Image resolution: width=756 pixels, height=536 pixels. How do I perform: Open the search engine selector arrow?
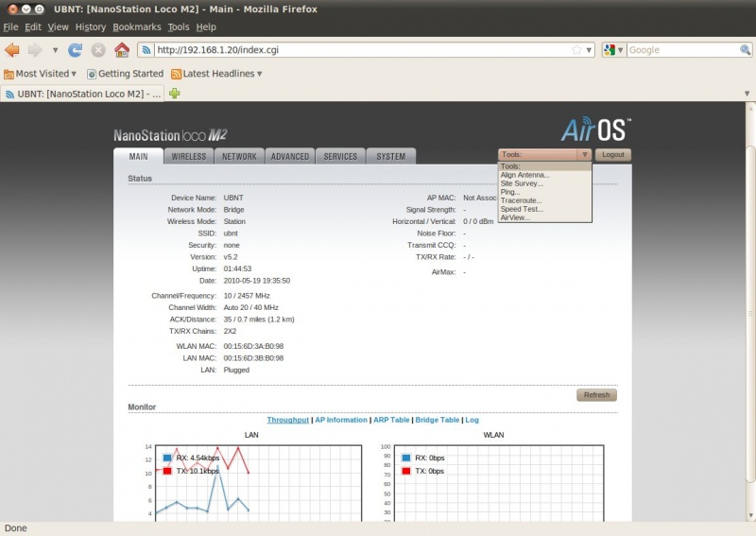[x=621, y=50]
